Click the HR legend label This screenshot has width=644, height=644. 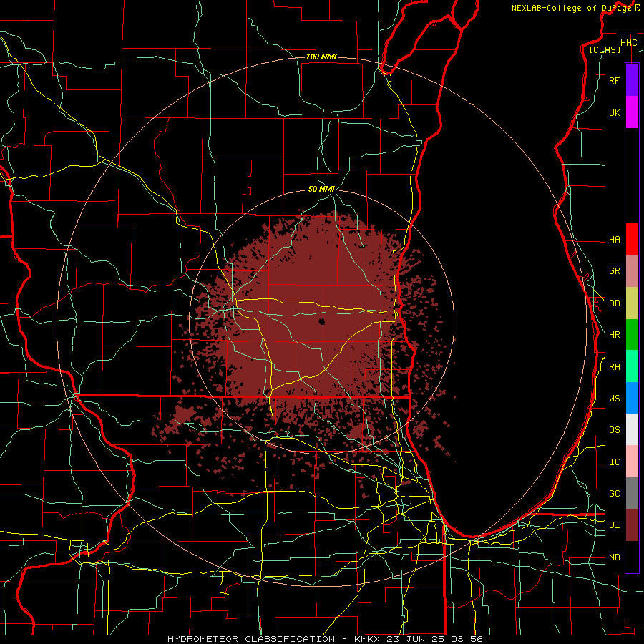pos(614,335)
